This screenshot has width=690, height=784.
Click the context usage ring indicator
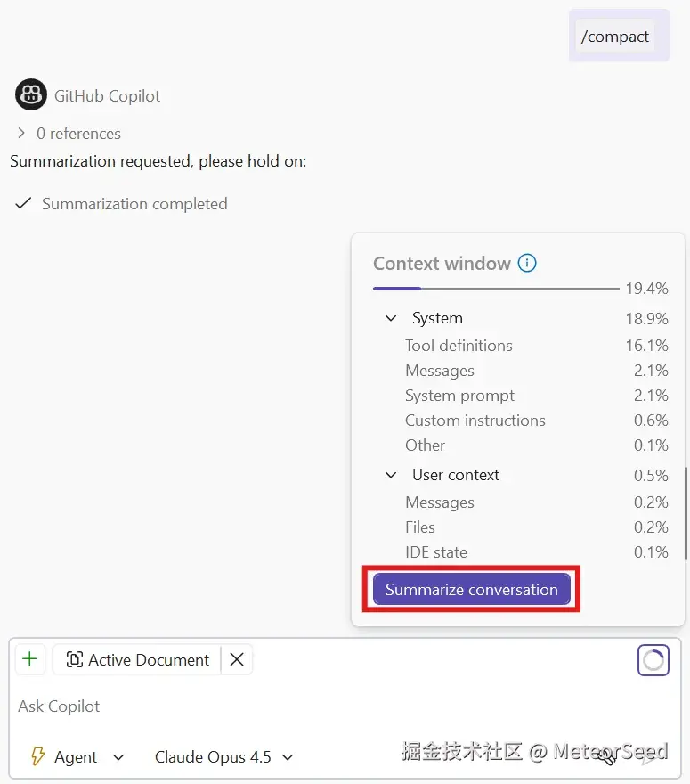[x=653, y=660]
